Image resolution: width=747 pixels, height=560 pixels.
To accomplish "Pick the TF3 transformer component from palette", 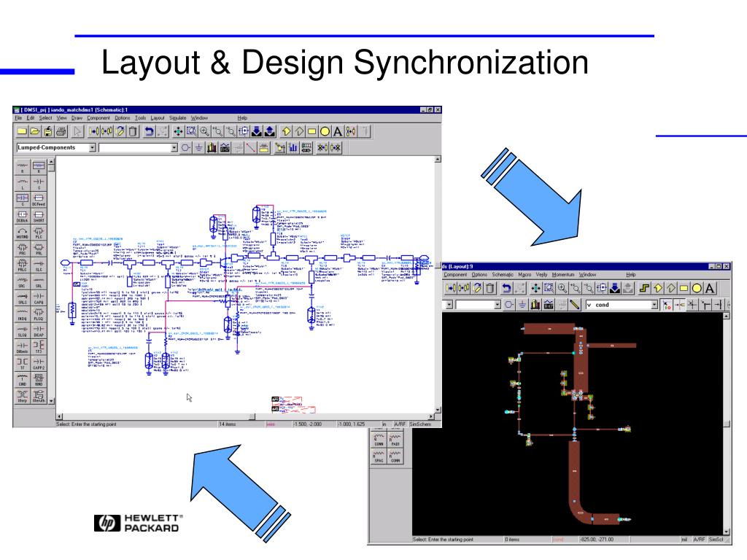I will (x=39, y=347).
